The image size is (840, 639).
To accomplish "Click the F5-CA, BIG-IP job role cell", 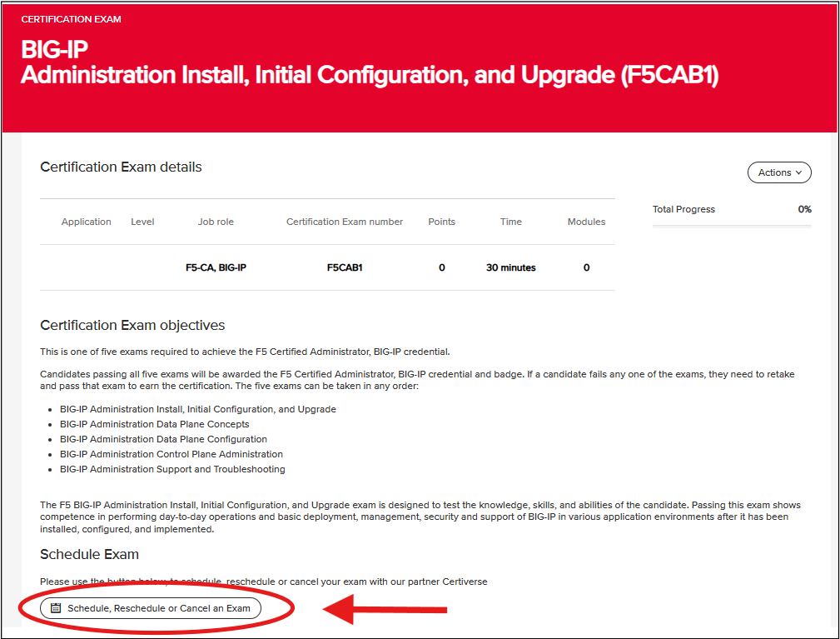I will [x=216, y=267].
